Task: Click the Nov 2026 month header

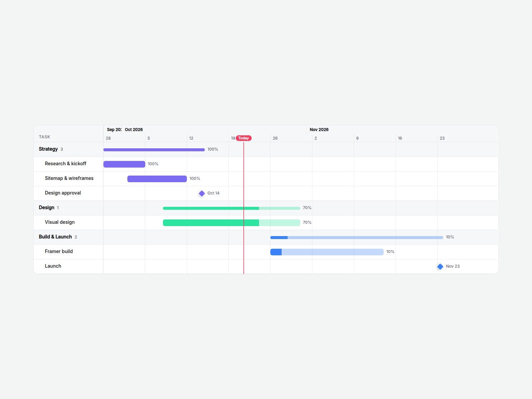Action: click(319, 130)
